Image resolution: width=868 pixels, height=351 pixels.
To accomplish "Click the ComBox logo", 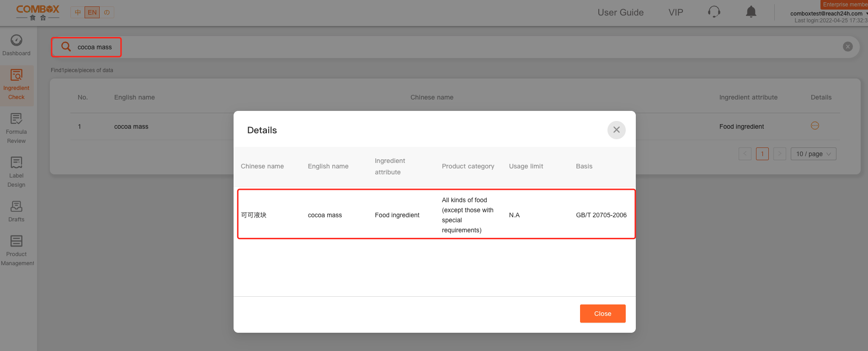I will (38, 12).
